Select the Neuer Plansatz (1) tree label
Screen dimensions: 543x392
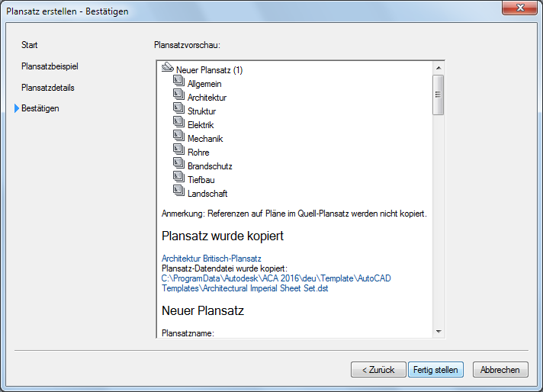point(209,70)
